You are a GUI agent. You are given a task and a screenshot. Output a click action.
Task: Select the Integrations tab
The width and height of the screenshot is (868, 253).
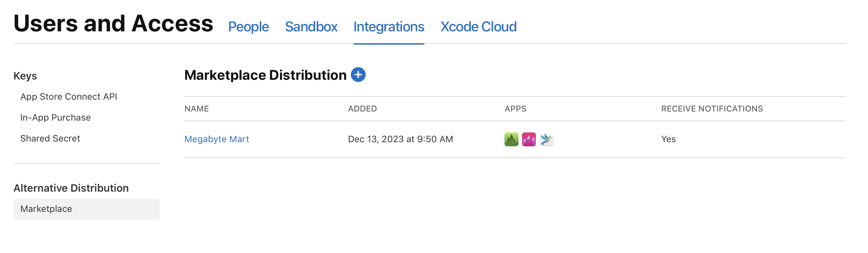pyautogui.click(x=389, y=27)
